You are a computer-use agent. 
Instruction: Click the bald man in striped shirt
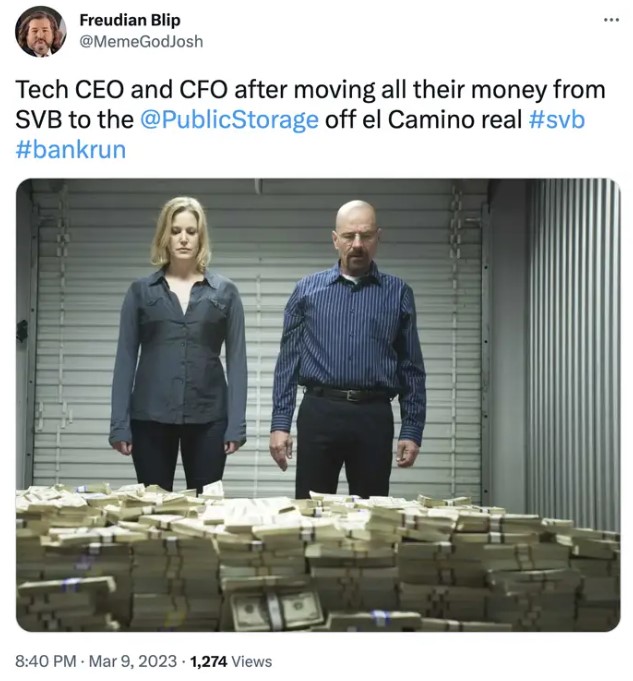tap(348, 347)
